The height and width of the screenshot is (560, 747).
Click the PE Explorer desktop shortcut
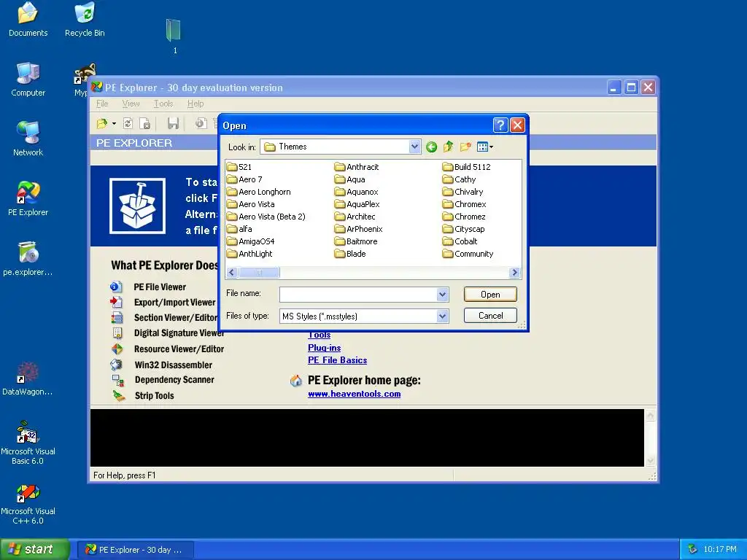coord(28,198)
